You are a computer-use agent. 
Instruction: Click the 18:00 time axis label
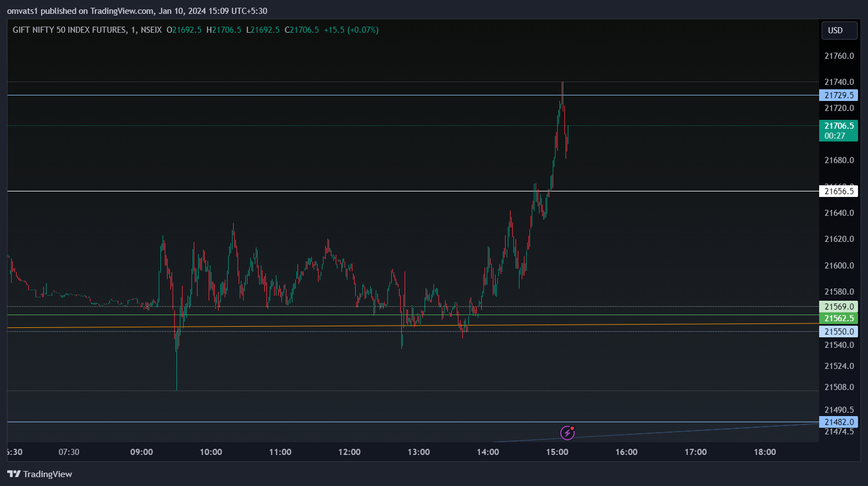[765, 452]
